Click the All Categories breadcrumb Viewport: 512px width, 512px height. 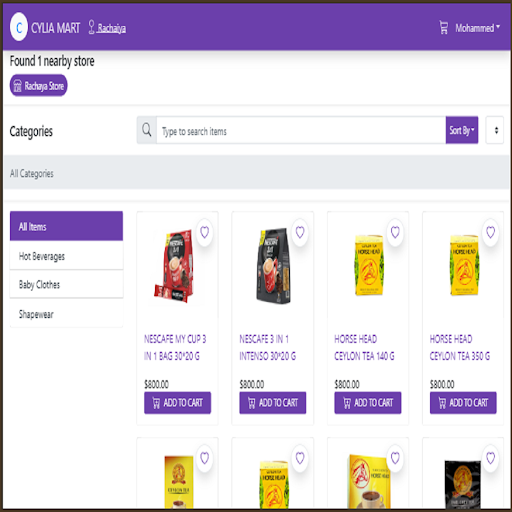[x=32, y=173]
